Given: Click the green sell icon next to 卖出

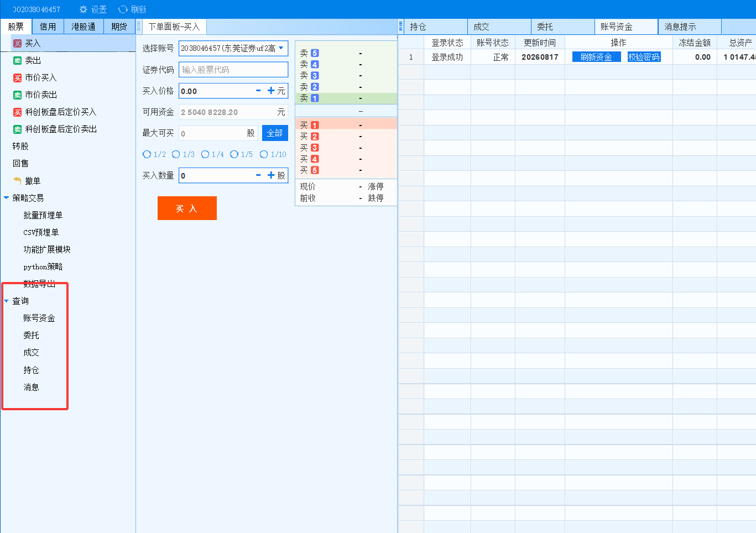Looking at the screenshot, I should (18, 61).
